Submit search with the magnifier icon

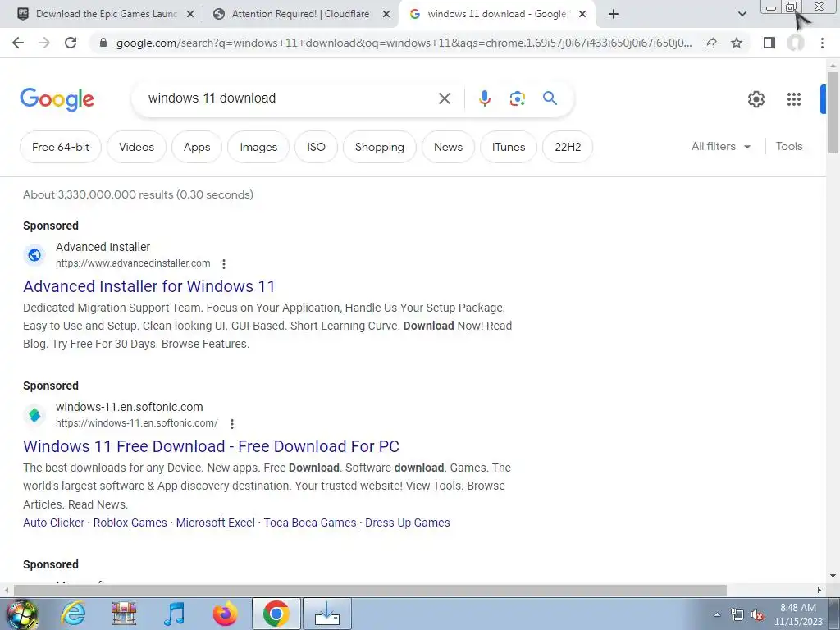pyautogui.click(x=550, y=98)
